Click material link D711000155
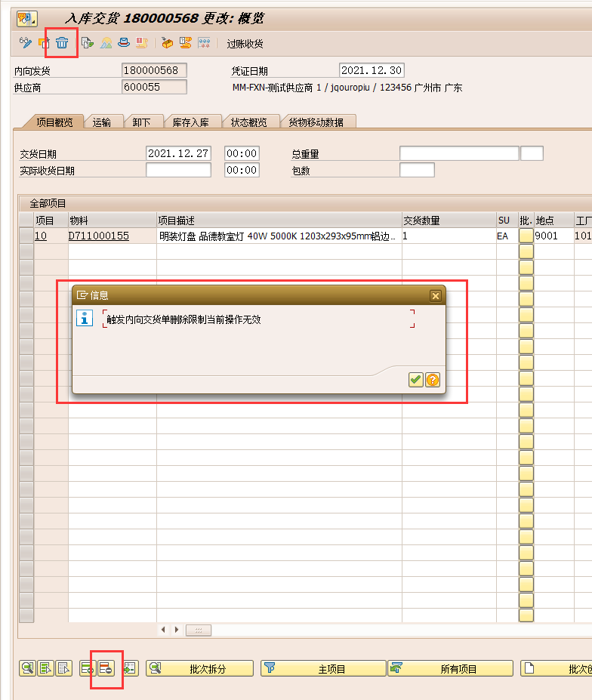592x700 pixels. (99, 236)
